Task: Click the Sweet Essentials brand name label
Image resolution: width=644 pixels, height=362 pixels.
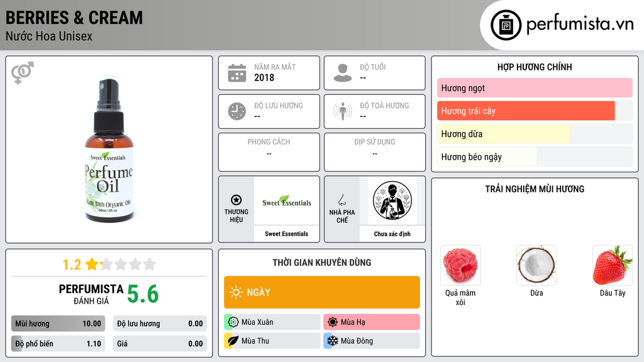Action: click(x=286, y=234)
